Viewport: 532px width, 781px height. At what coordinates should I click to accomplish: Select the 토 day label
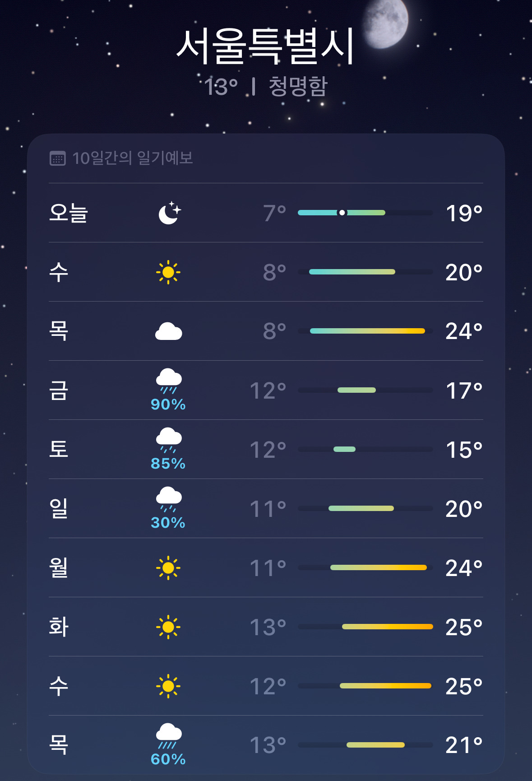click(59, 449)
